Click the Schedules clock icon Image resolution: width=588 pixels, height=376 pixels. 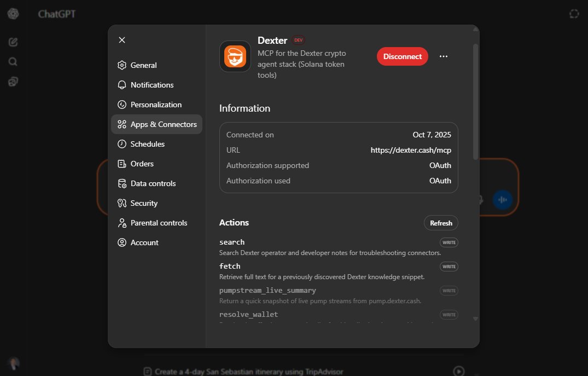(122, 144)
